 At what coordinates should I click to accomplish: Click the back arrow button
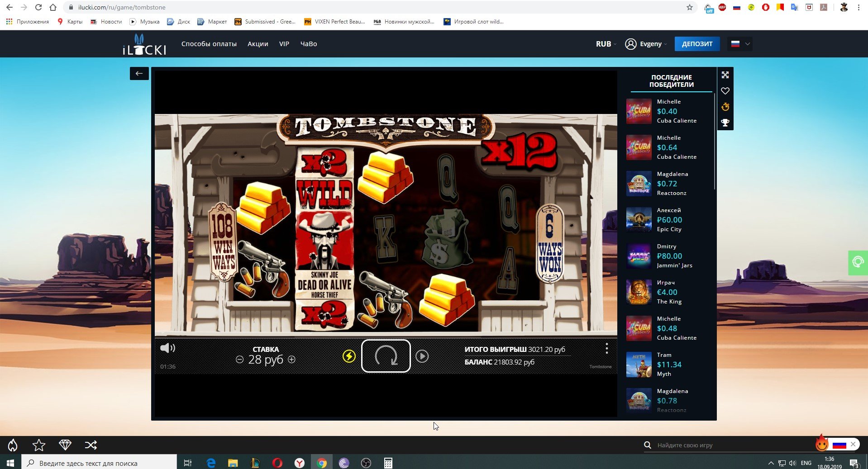coord(139,73)
